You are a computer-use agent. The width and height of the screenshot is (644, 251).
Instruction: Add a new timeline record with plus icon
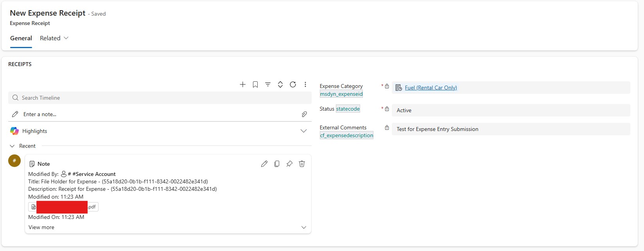click(243, 84)
